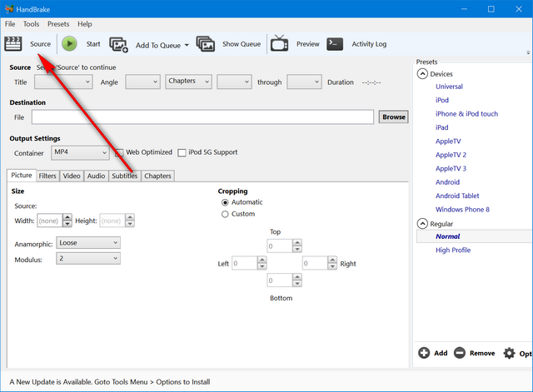Click the Remove preset minus icon

pyautogui.click(x=460, y=353)
